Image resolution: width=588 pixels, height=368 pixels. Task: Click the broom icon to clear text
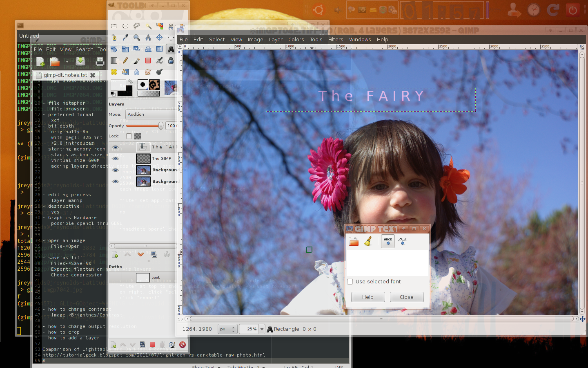[368, 241]
